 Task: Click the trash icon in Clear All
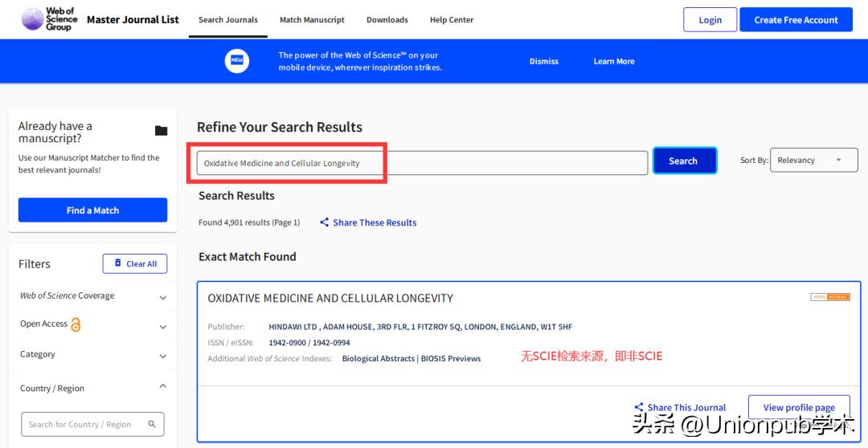point(117,263)
